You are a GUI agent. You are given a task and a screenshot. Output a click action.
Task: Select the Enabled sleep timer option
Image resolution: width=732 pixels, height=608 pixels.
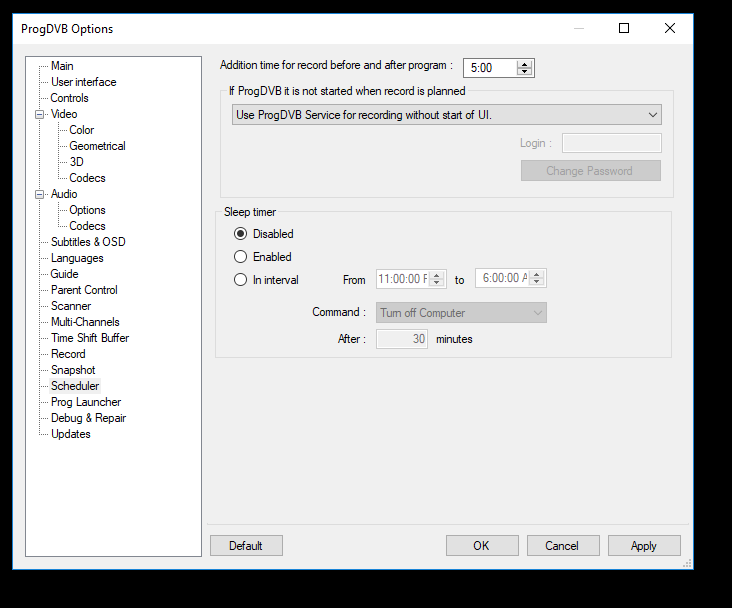pyautogui.click(x=240, y=257)
